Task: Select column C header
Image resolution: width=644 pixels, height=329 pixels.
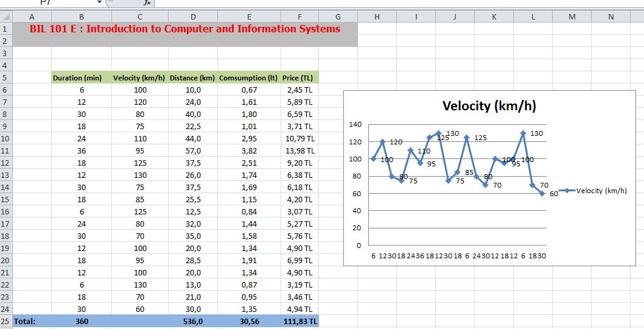Action: click(x=140, y=17)
